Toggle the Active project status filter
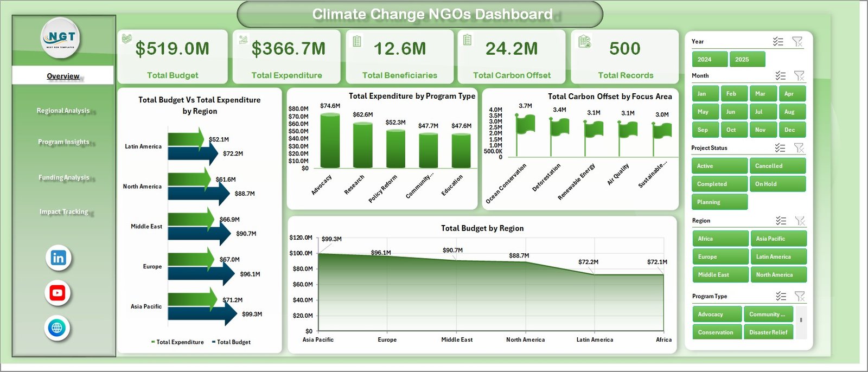The image size is (868, 372). click(x=719, y=166)
